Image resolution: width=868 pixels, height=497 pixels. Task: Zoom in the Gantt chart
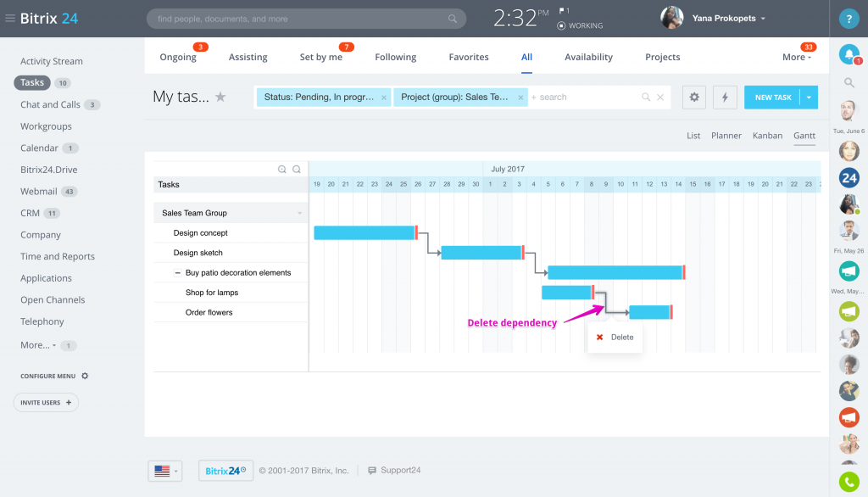(x=281, y=170)
